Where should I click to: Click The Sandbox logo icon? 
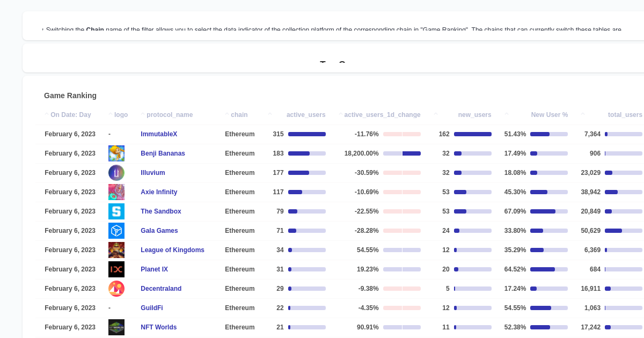click(x=116, y=211)
